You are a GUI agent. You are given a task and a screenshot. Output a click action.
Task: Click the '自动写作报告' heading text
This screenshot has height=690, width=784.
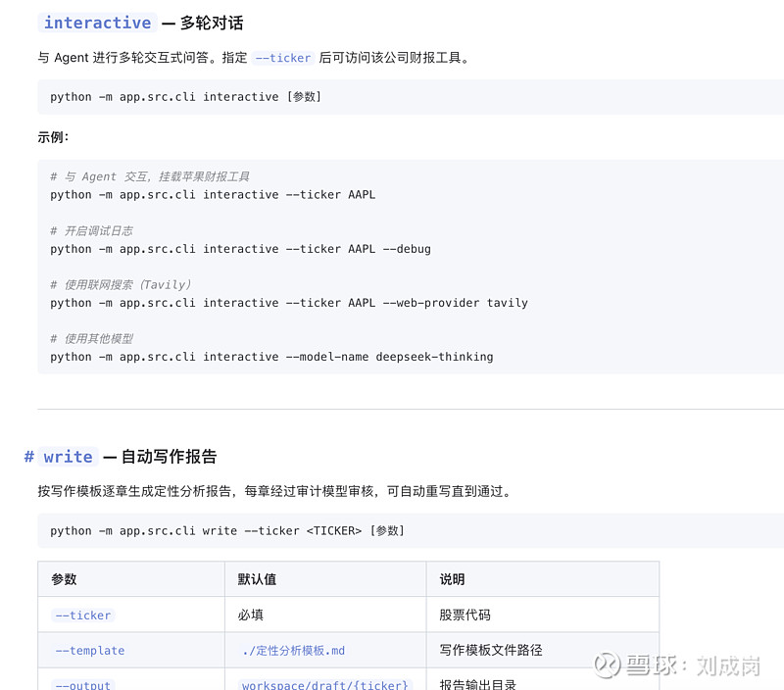click(169, 457)
